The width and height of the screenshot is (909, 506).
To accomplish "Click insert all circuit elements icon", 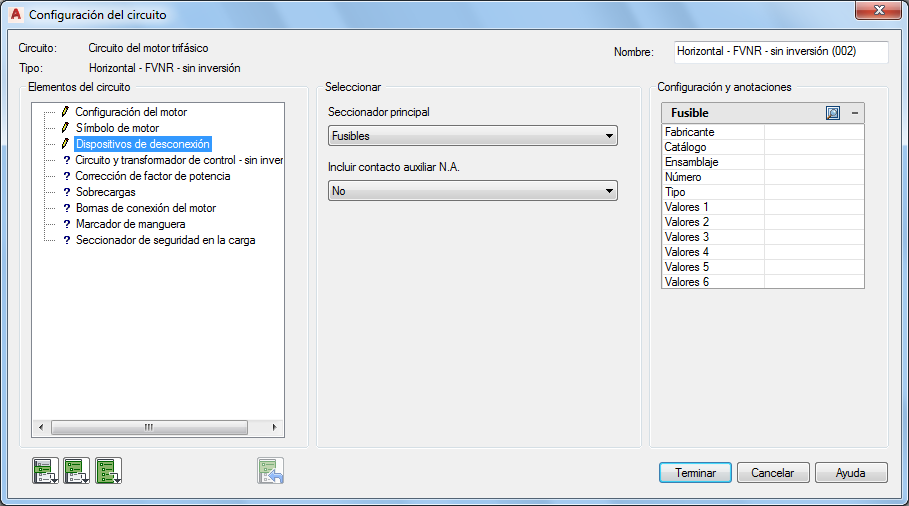I will point(108,471).
